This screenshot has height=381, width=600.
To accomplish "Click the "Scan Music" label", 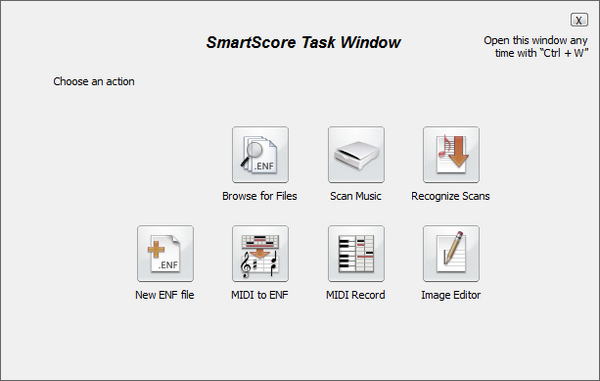I will click(x=355, y=196).
